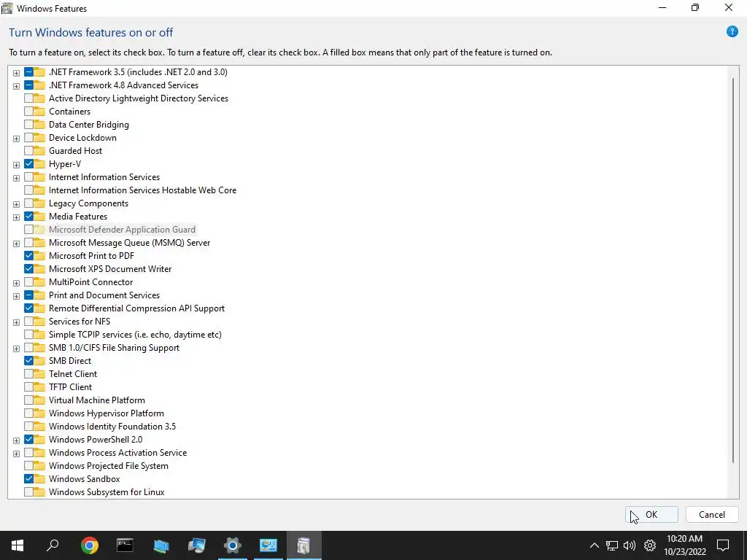Open the taskbar clock and date
The image size is (747, 560).
[684, 545]
